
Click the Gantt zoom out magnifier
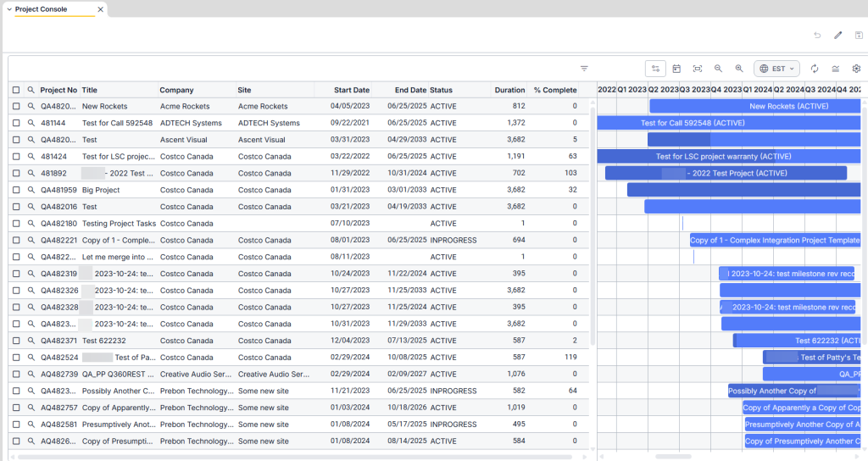[718, 69]
